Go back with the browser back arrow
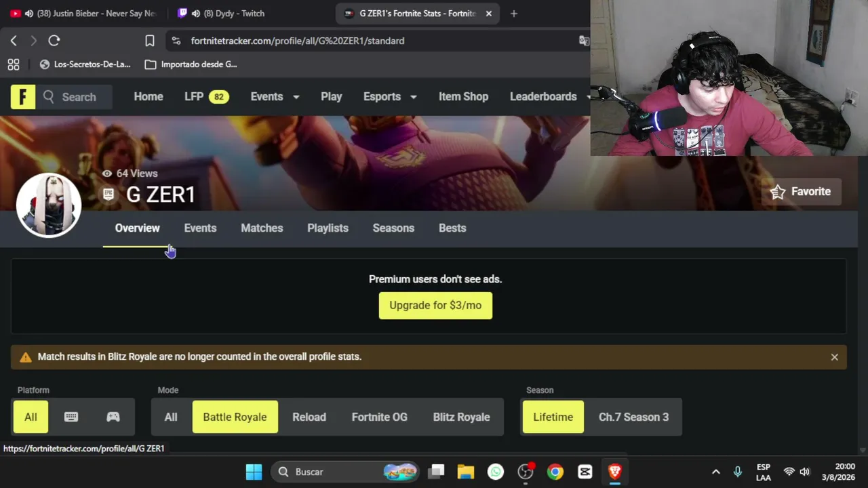 click(x=14, y=41)
